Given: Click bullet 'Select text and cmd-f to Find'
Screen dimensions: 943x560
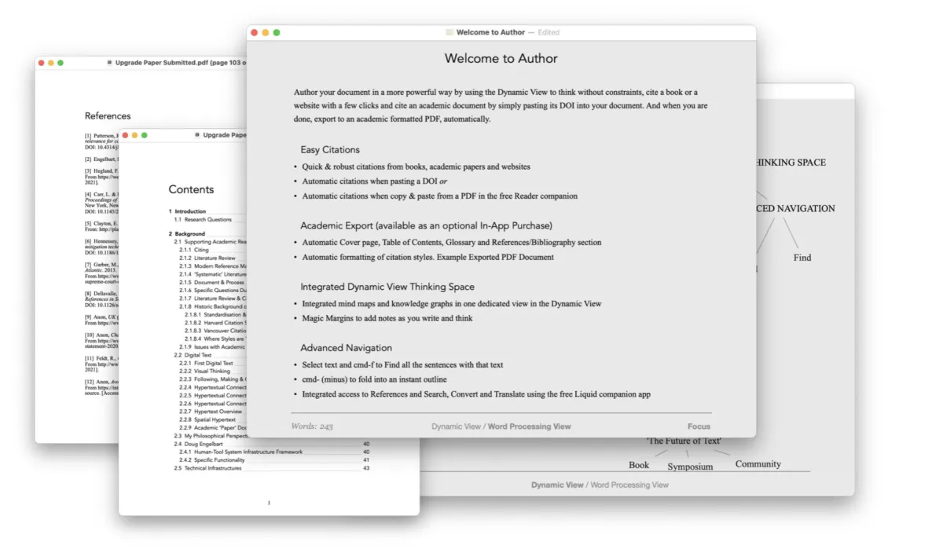Looking at the screenshot, I should tap(402, 364).
